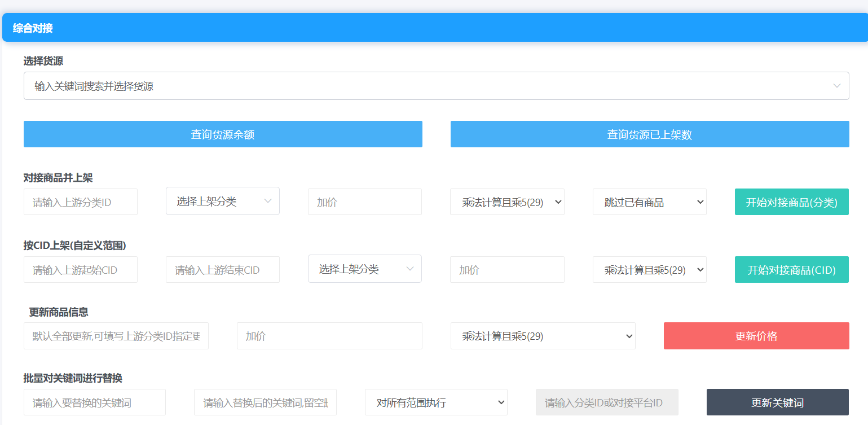Expand 选择上架分类 dropdown under 对接商品并上架
Viewport: 868px width, 425px height.
pos(223,201)
